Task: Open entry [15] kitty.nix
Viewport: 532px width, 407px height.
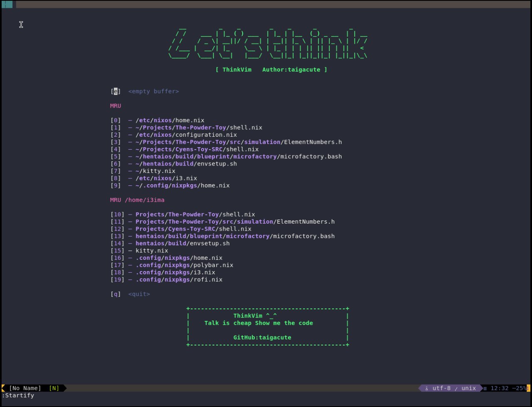Action: pos(139,251)
